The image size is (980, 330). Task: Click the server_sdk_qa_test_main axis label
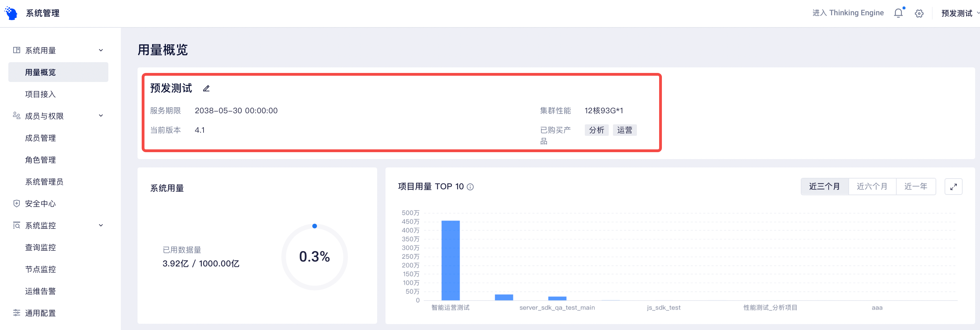coord(557,307)
